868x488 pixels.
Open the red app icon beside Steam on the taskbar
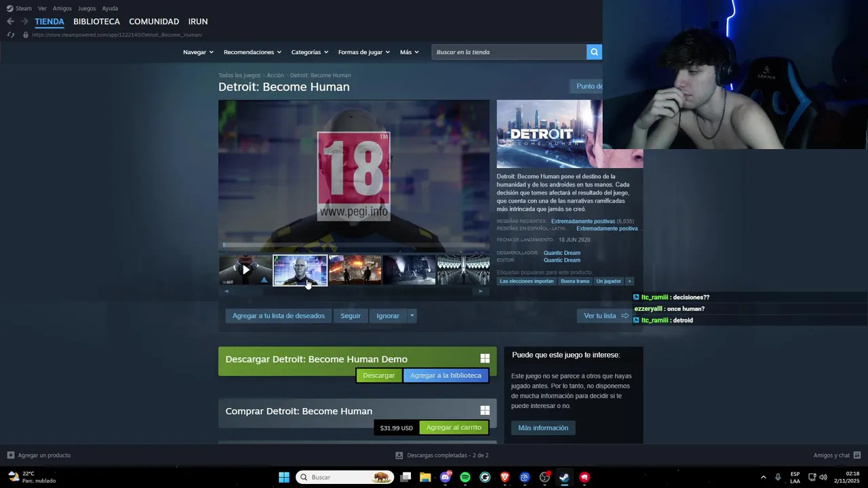[x=585, y=477]
